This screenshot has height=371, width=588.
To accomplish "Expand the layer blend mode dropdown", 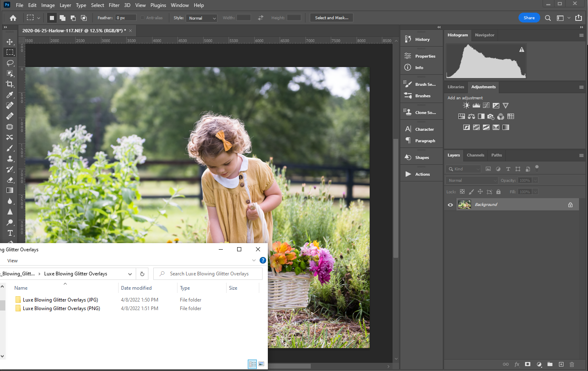I will 472,180.
